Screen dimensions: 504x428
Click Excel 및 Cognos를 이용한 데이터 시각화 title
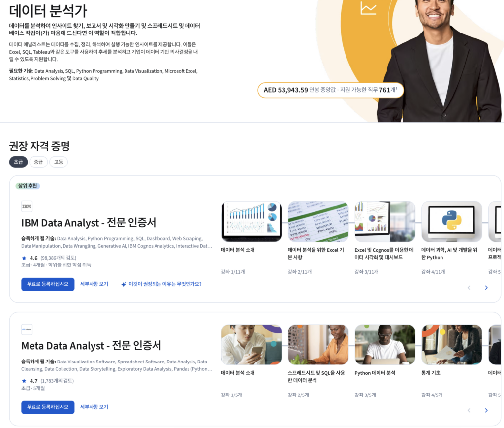(384, 253)
